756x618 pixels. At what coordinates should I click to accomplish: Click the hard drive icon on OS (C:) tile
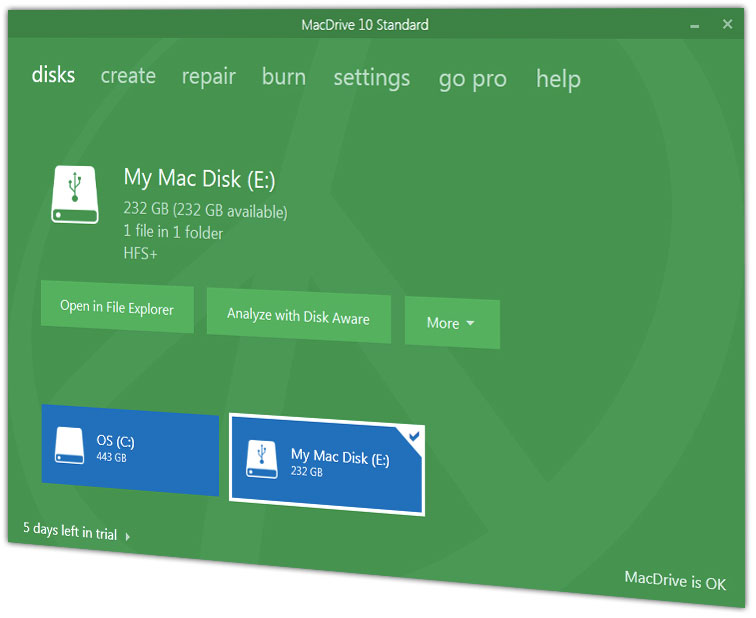coord(69,445)
